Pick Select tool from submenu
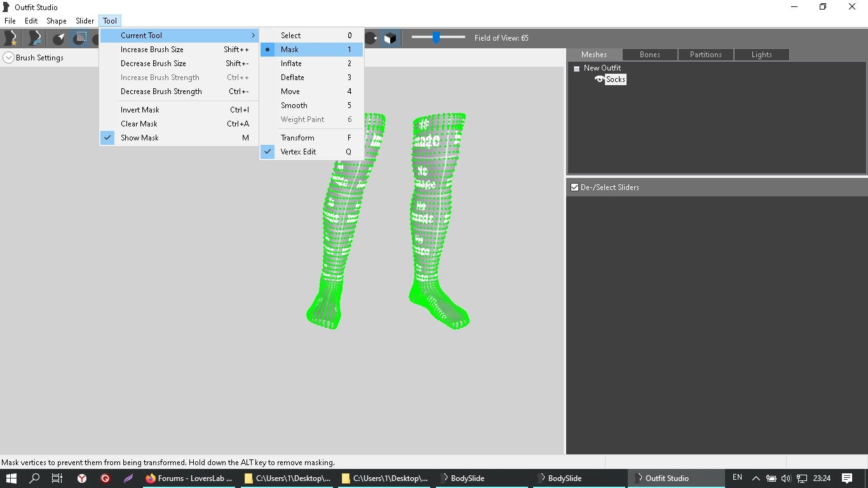Image resolution: width=868 pixels, height=488 pixels. pos(311,36)
